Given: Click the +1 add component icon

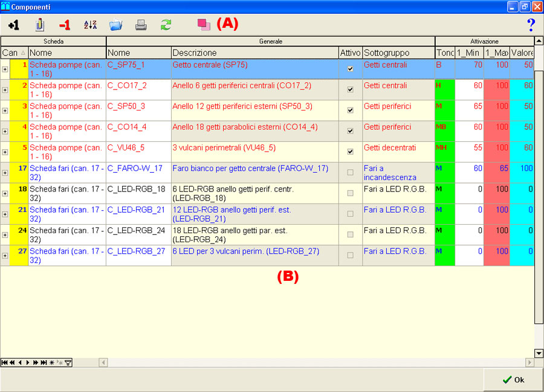Looking at the screenshot, I should pos(14,25).
